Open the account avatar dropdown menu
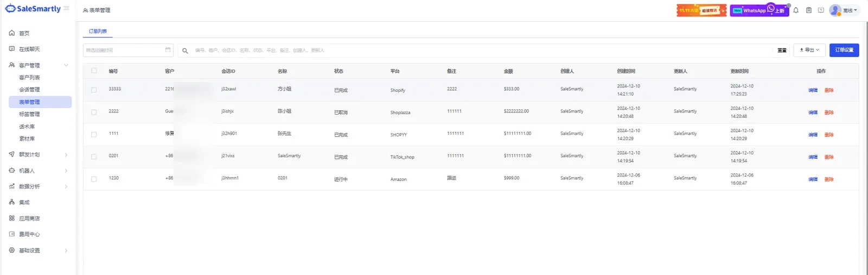 (x=844, y=10)
